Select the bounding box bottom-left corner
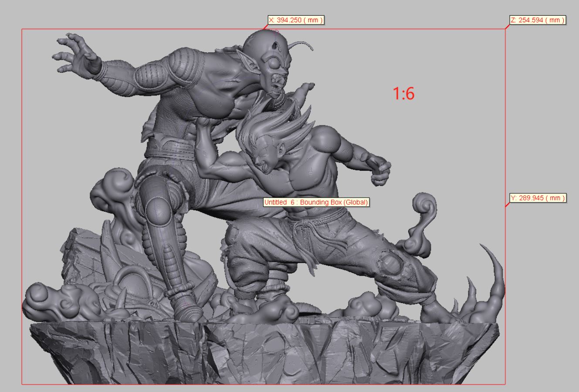This screenshot has width=579, height=392. 22,384
